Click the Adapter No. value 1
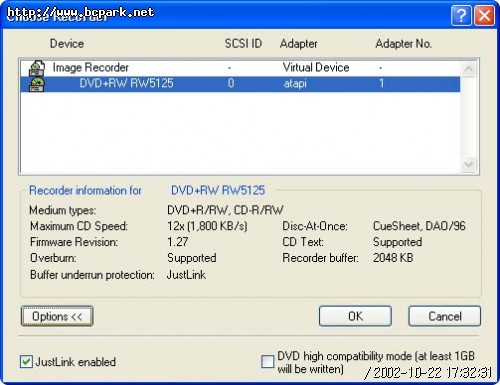The image size is (500, 385). [381, 83]
